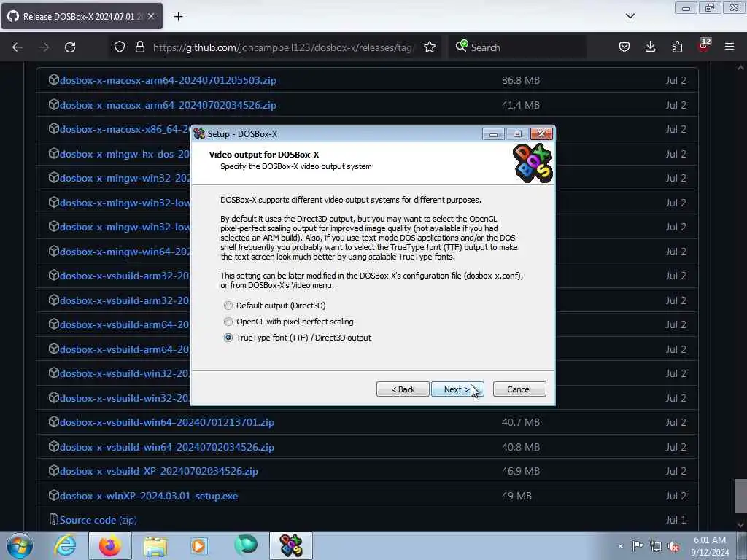747x560 pixels.
Task: Cancel the DOSBox-X installation
Action: 519,389
